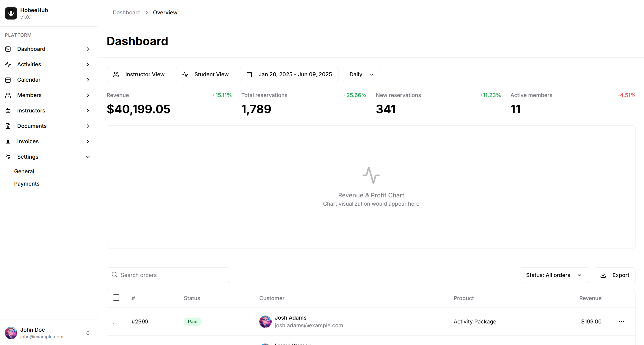Open the user account switcher chevrons
The image size is (644, 345).
click(88, 333)
